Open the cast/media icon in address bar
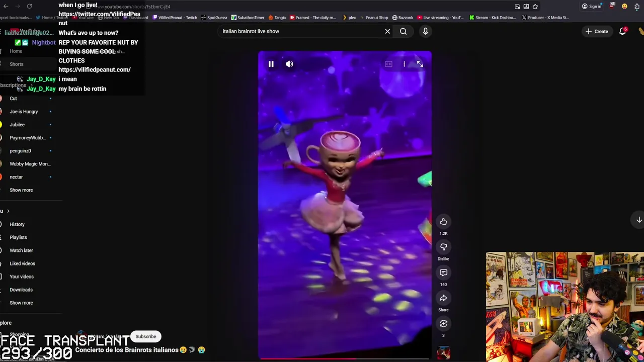This screenshot has height=362, width=644. 517,7
